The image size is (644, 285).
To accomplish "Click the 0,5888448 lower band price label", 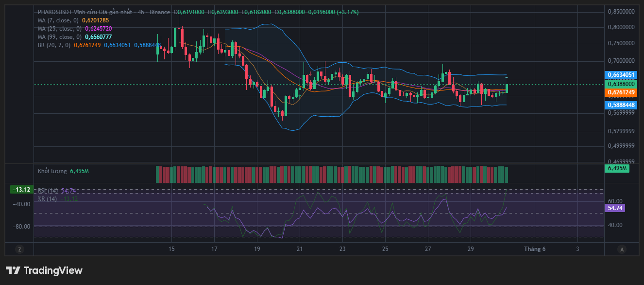I will (620, 105).
